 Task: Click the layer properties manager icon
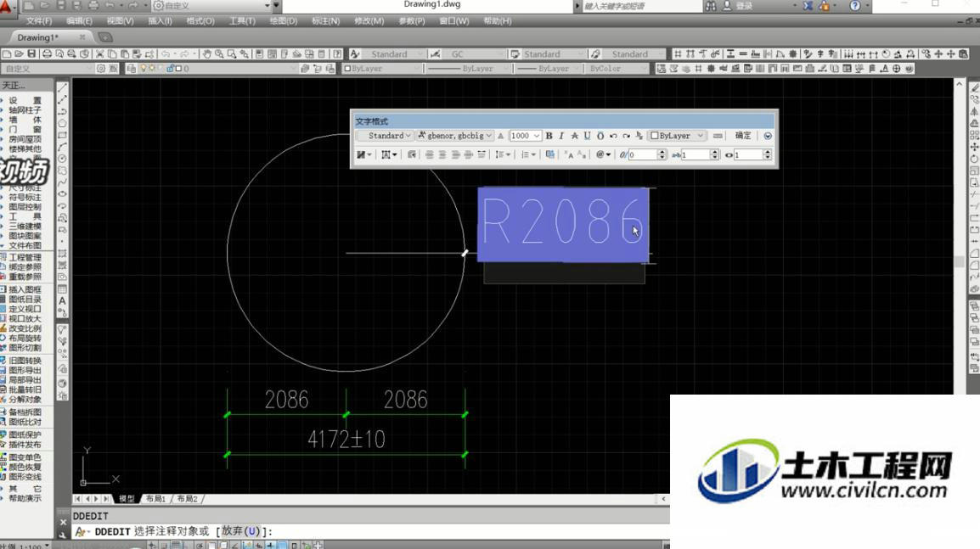(132, 69)
